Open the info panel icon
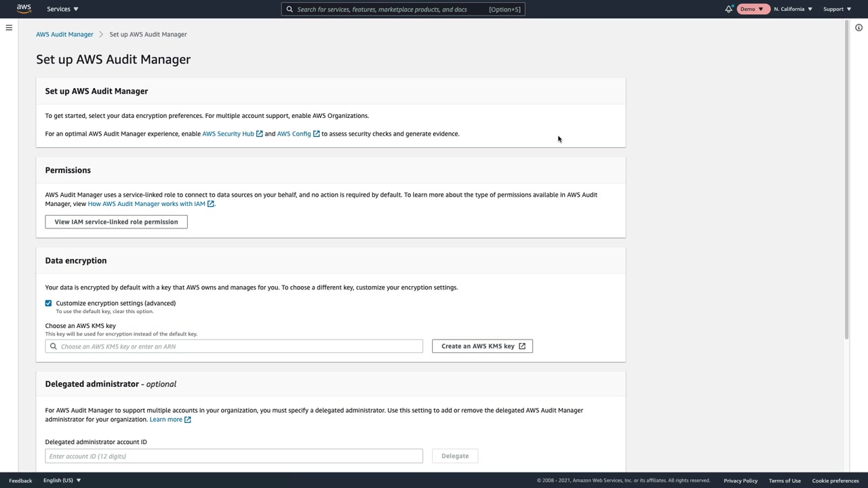The height and width of the screenshot is (488, 868). click(x=859, y=28)
